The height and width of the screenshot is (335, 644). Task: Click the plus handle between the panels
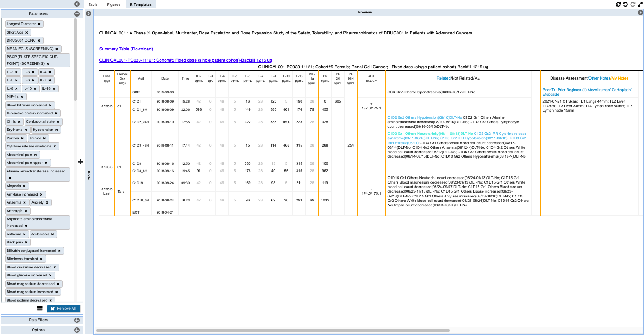pyautogui.click(x=81, y=161)
